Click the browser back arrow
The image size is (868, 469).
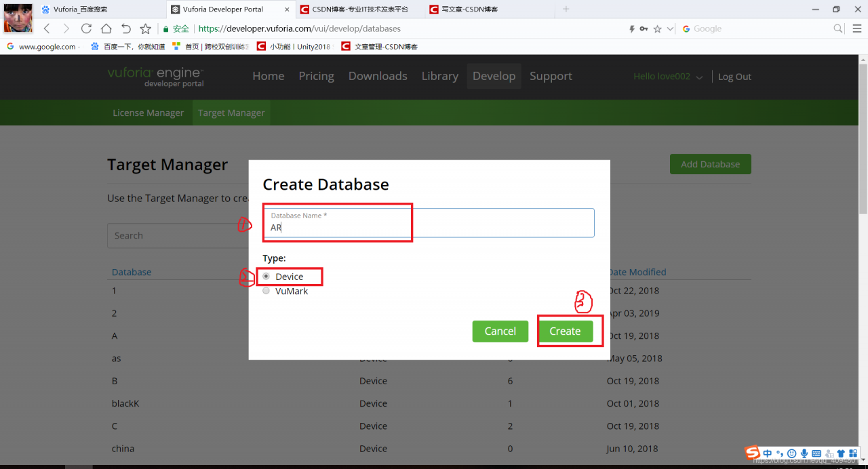click(47, 28)
